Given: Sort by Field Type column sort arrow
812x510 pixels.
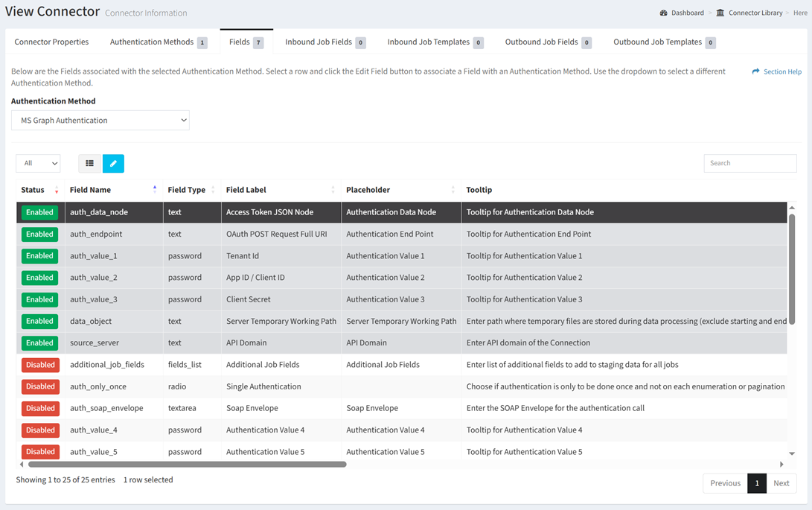Looking at the screenshot, I should 213,190.
